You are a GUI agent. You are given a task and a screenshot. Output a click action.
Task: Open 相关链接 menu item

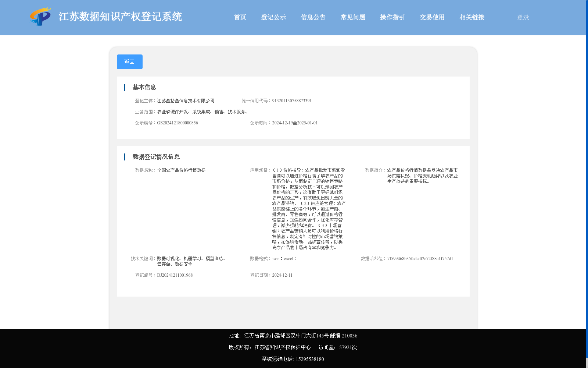(472, 17)
